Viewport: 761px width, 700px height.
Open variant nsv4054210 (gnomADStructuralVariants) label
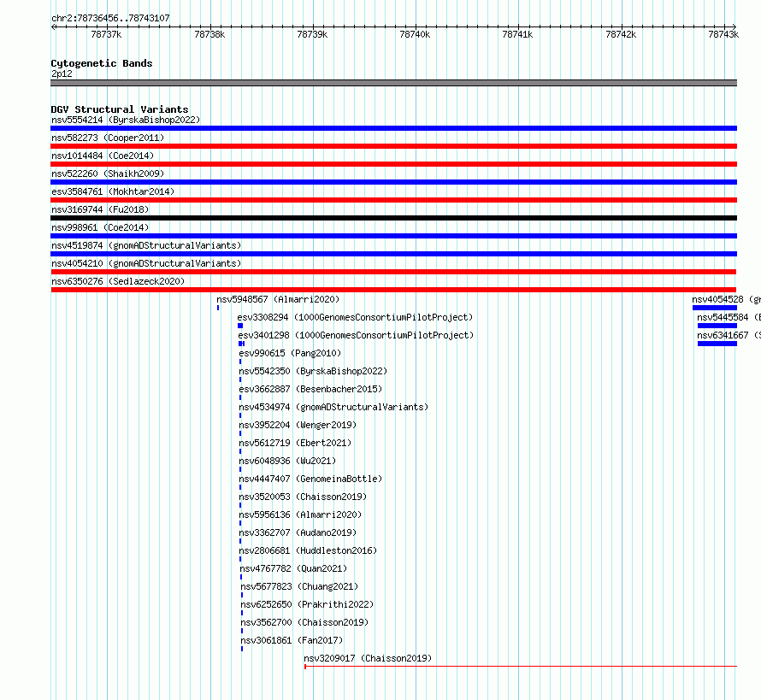click(146, 263)
